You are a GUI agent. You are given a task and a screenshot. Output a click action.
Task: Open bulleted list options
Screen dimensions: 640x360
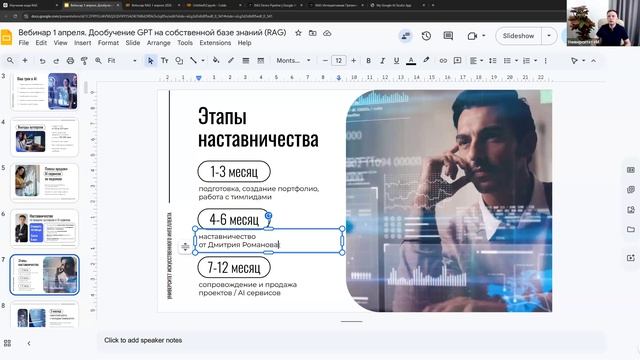510,60
